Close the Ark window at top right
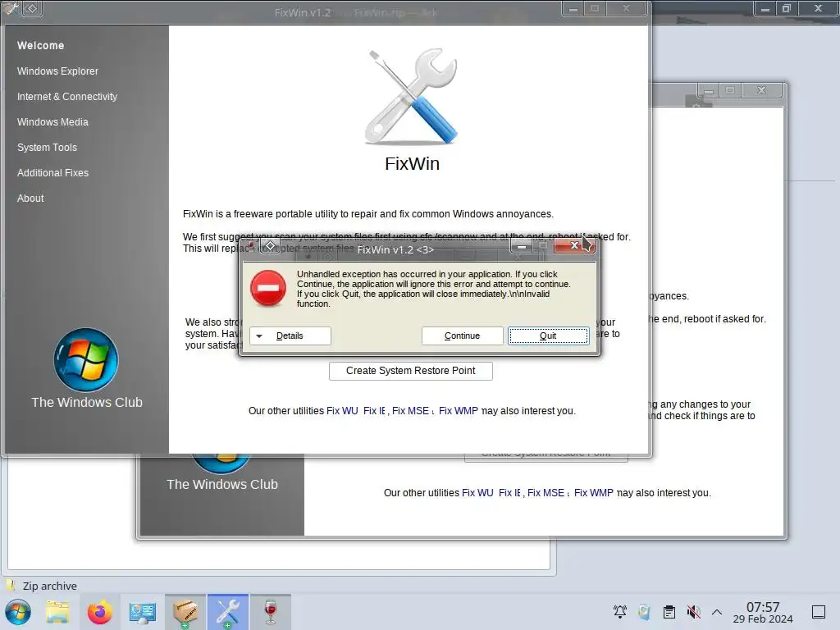This screenshot has height=630, width=840. 818,8
